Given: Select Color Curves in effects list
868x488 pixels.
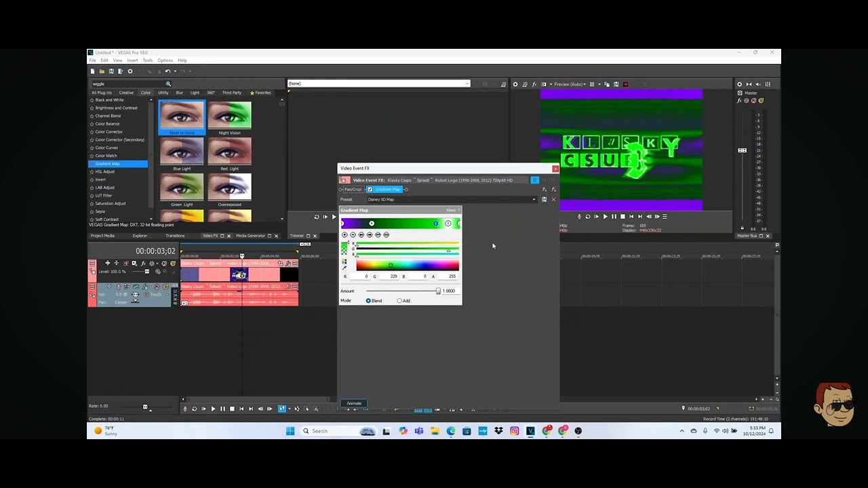Looking at the screenshot, I should coord(106,148).
